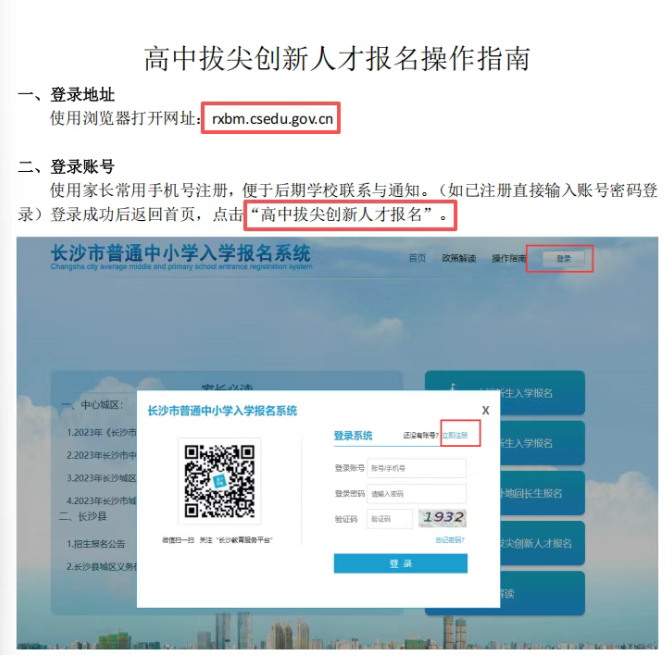Click the 登录账号 input field

416,468
